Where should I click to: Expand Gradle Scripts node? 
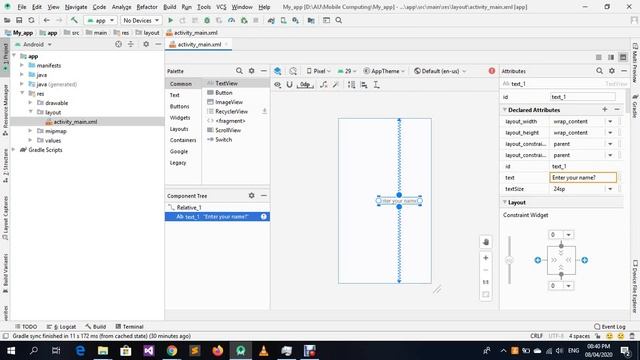point(14,150)
